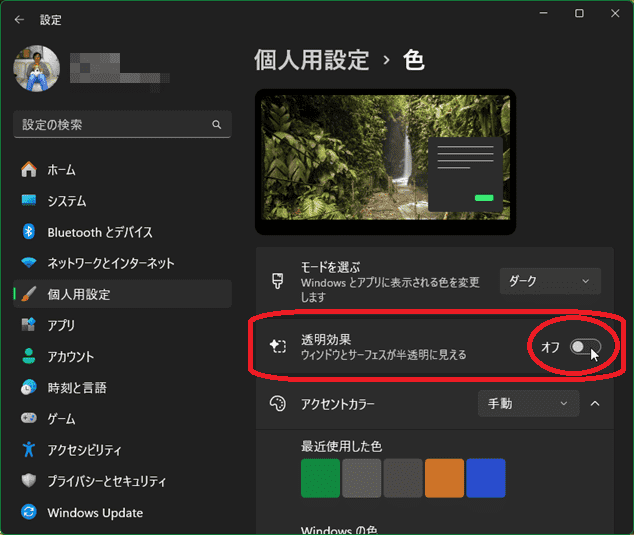Click 個人用設定 breadcrumb link in header
Viewport: 634px width, 535px height.
click(x=311, y=60)
